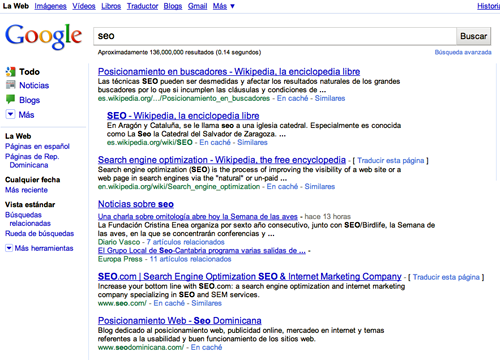Click the Noticias newspaper icon
500x360 pixels.
pyautogui.click(x=10, y=85)
